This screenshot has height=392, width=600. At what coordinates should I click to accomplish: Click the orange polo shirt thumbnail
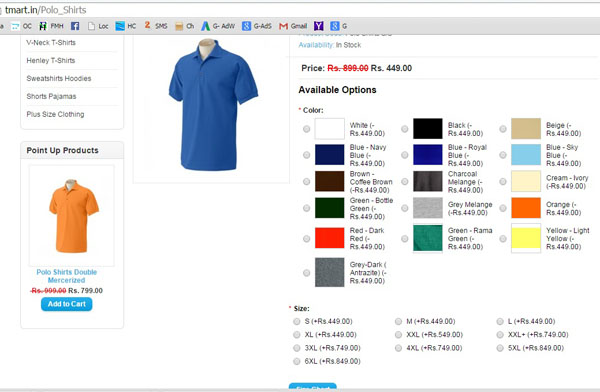tap(72, 216)
